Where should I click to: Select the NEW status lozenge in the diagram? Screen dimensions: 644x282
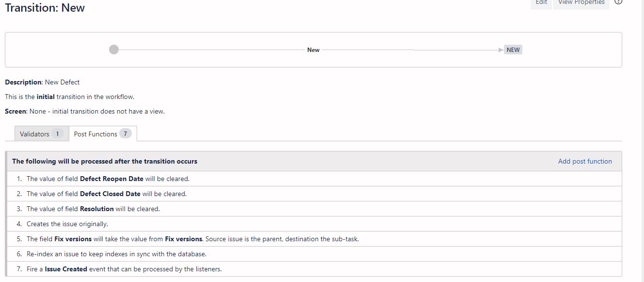(x=513, y=49)
